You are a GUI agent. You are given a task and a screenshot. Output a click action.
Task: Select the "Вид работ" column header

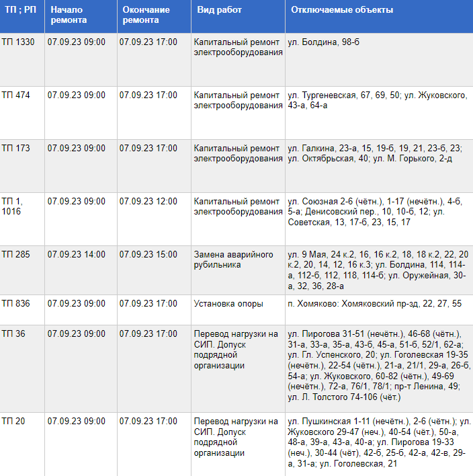(220, 11)
